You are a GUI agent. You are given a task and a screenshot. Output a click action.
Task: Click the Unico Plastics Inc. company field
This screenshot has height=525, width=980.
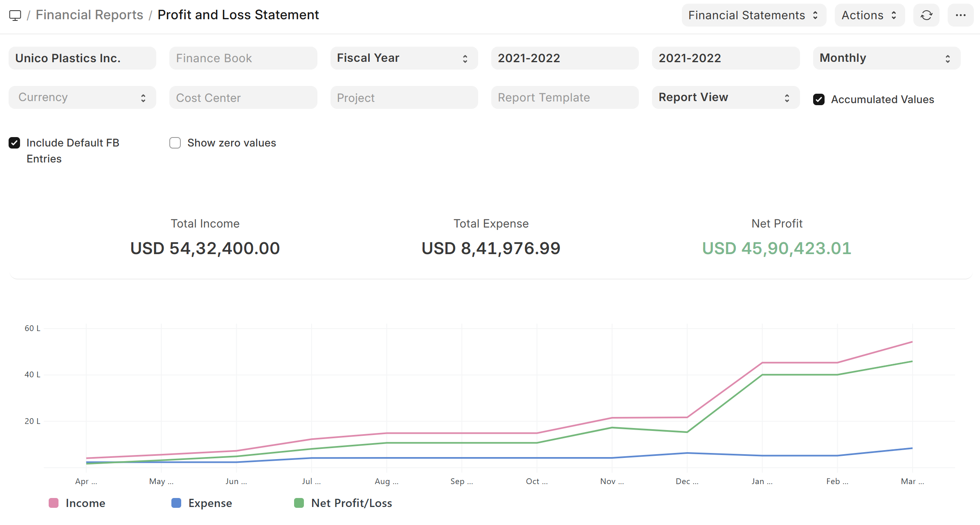click(x=82, y=58)
